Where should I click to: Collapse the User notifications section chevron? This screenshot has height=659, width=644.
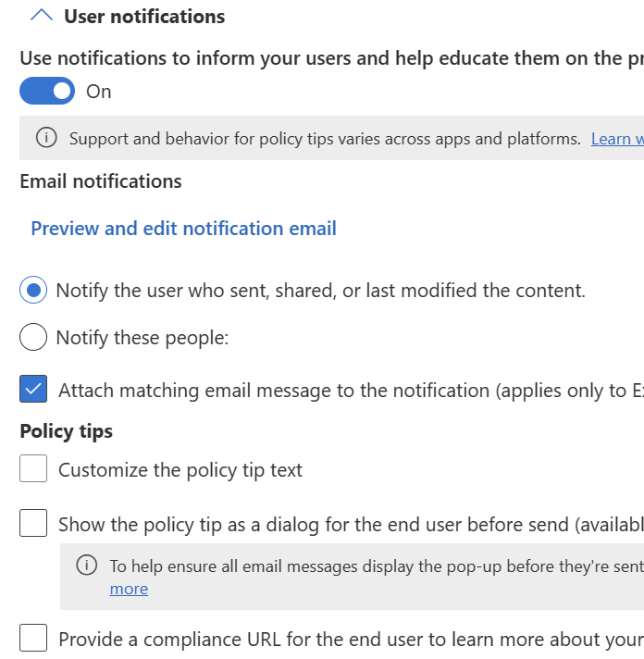(x=42, y=16)
